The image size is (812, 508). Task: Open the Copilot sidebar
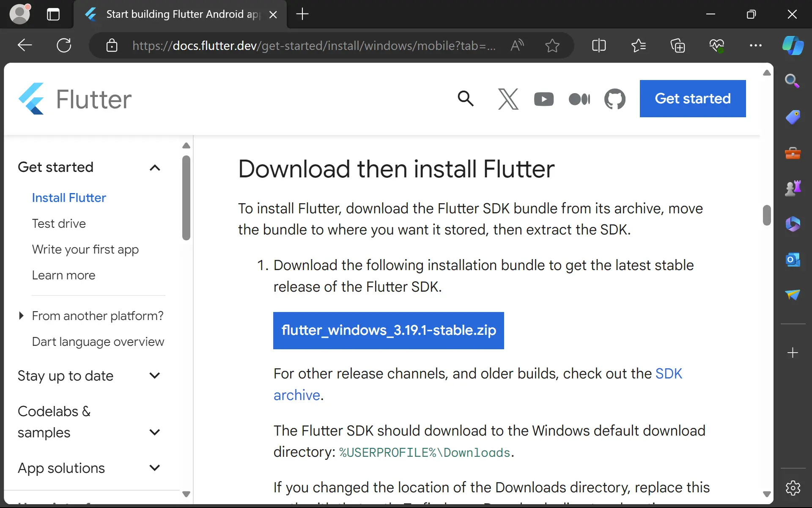click(x=793, y=45)
